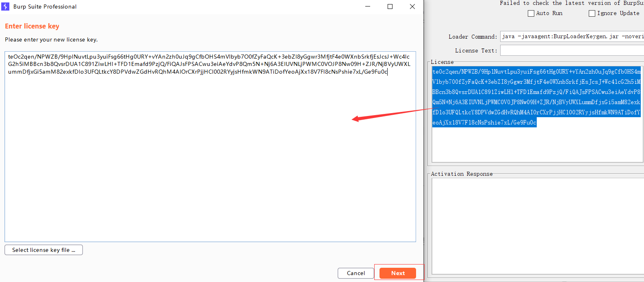
Task: Enable the Auto Run checkbox in keygen window
Action: pos(531,13)
